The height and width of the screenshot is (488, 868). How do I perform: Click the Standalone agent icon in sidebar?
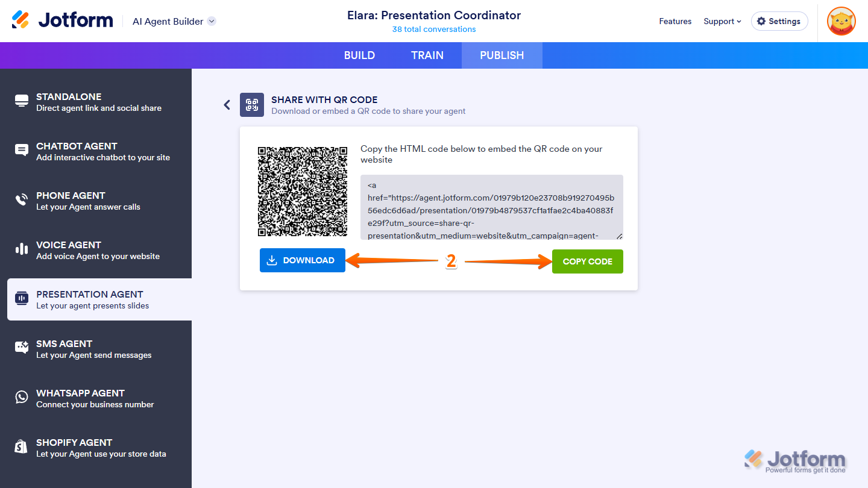22,102
